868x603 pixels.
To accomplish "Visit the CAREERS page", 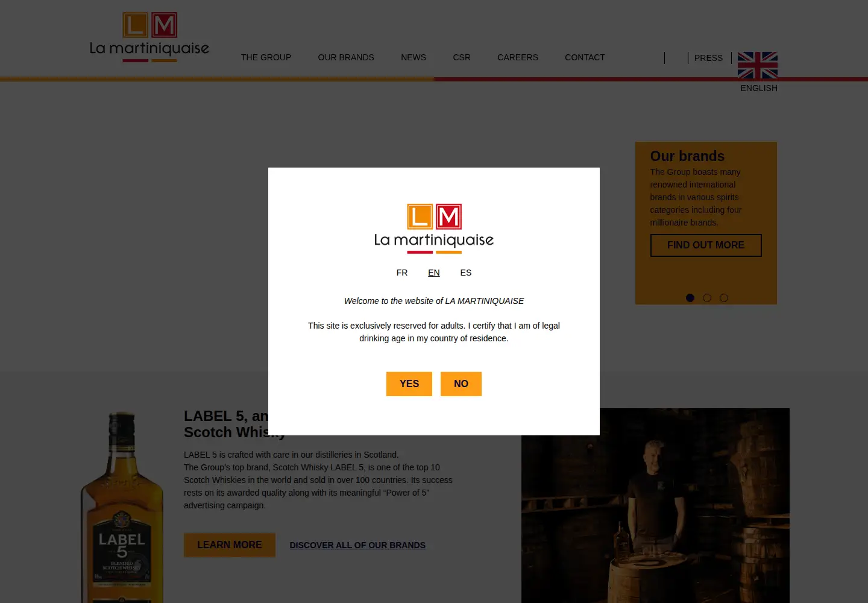I will [518, 57].
